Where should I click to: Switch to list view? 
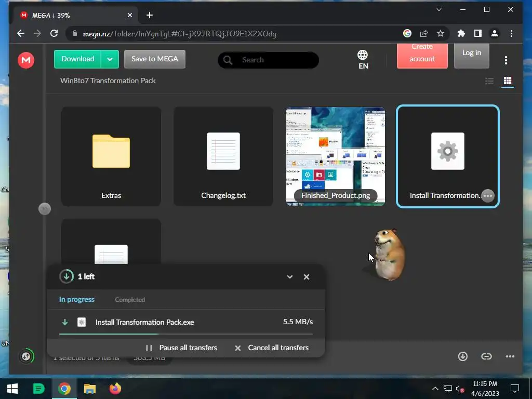(489, 81)
